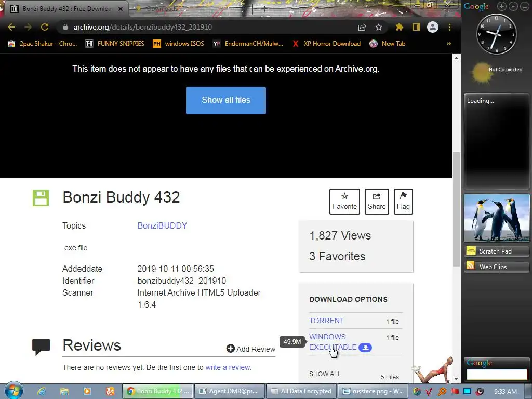Open the write a review link

pos(228,367)
